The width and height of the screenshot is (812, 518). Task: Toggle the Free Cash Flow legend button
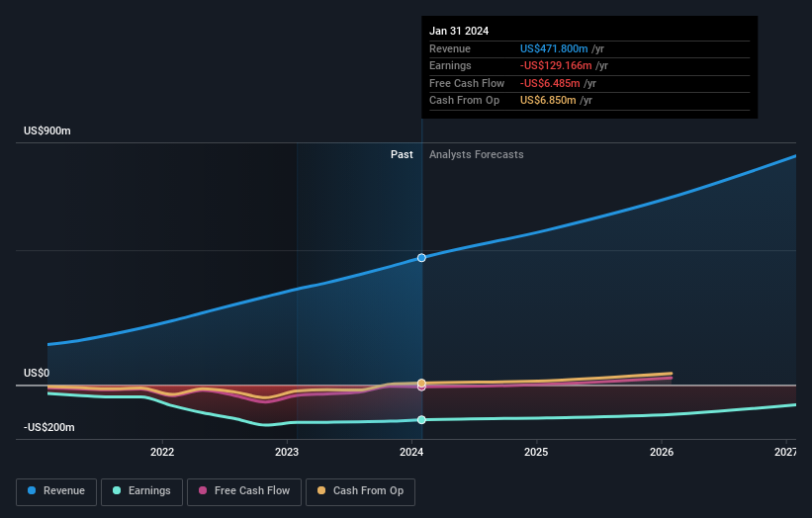[244, 491]
